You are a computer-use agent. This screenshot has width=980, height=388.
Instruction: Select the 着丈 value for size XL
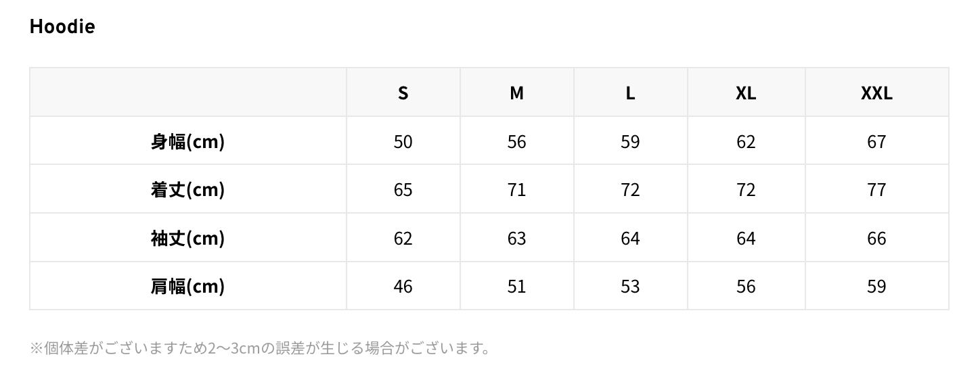[x=746, y=189]
